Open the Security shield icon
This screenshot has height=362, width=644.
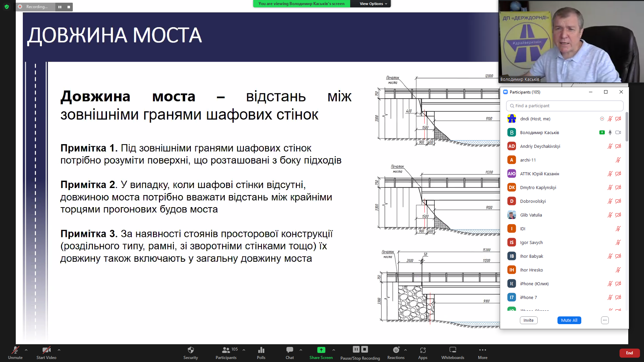coord(191,350)
